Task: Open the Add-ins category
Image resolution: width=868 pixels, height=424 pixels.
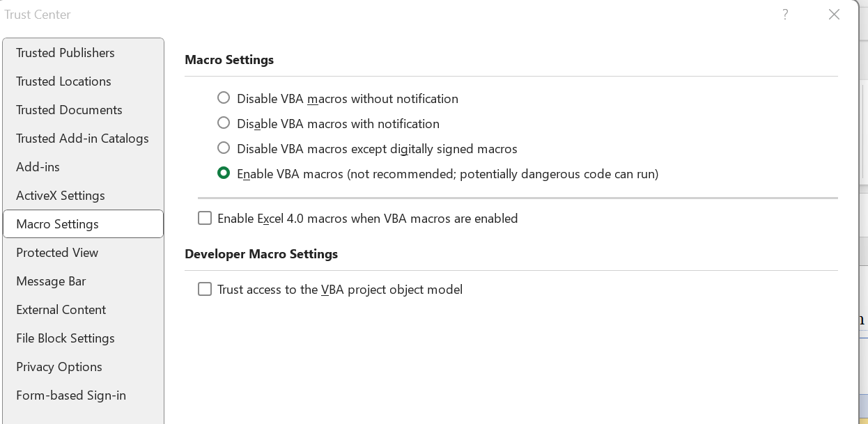Action: point(38,167)
